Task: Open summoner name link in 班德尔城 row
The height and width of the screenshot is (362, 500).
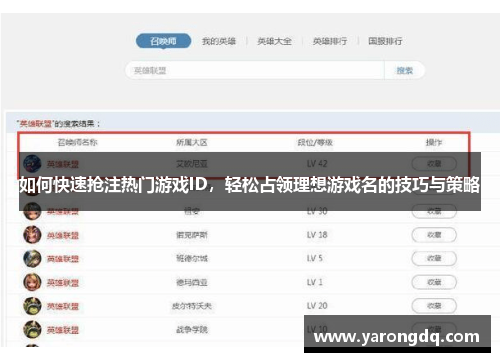Action: 63,259
